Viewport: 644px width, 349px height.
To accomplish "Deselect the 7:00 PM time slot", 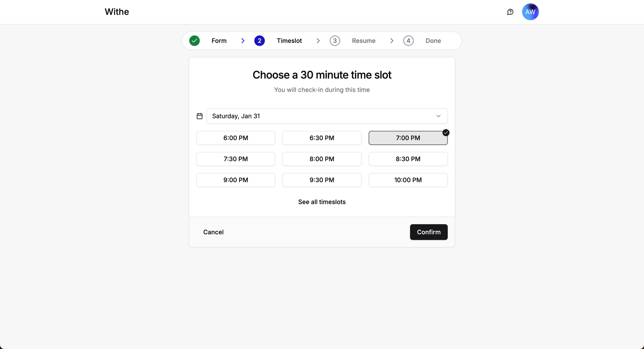I will (x=408, y=138).
